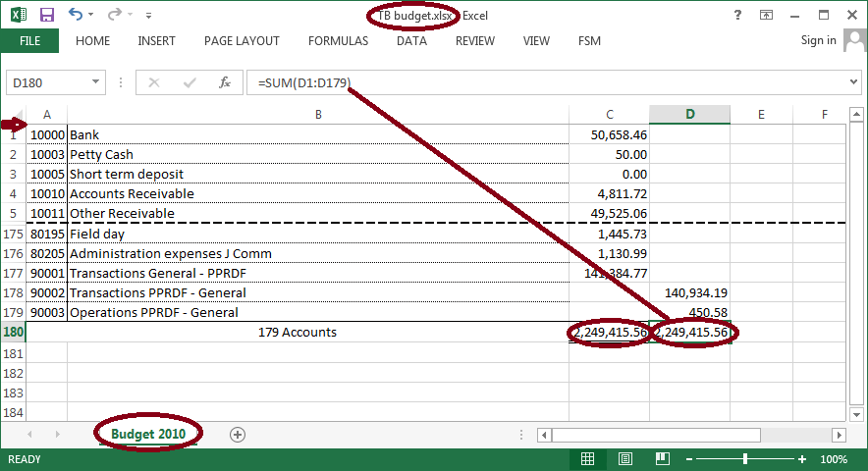868x471 pixels.
Task: Open the FORMULAS ribbon tab
Action: (x=338, y=41)
